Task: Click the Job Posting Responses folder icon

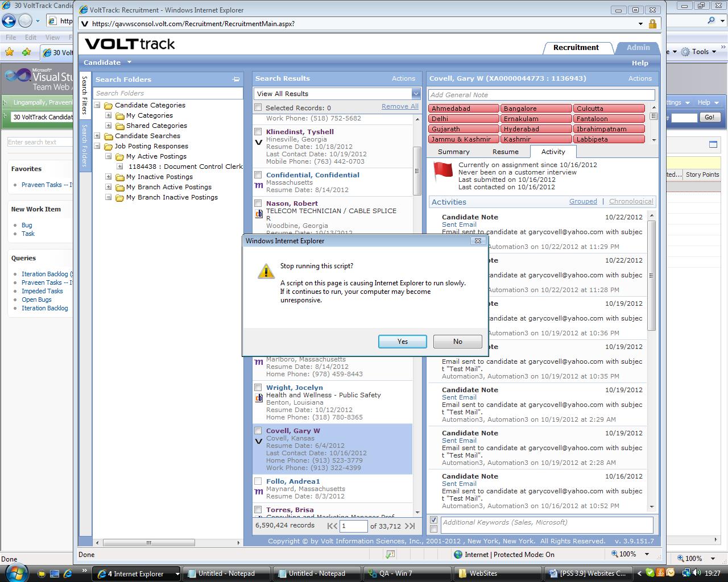Action: 108,146
